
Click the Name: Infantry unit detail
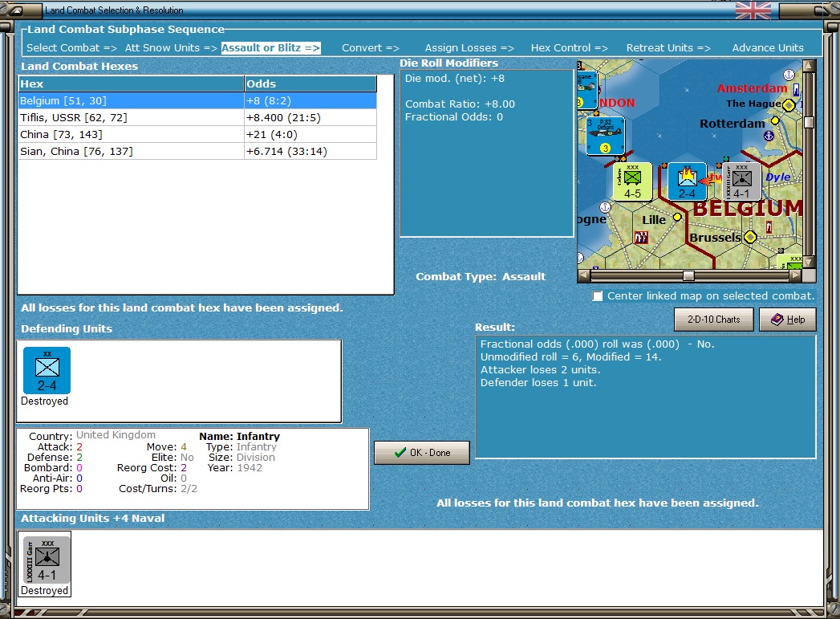[239, 436]
